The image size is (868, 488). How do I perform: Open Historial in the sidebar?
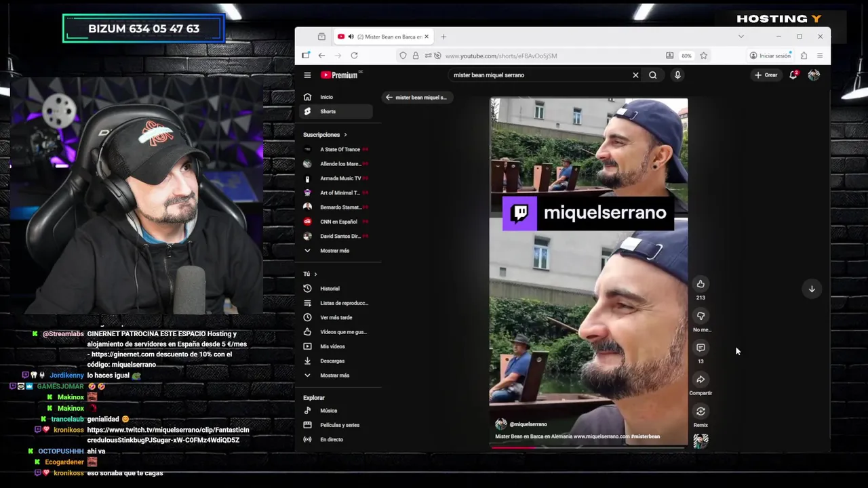(336, 289)
